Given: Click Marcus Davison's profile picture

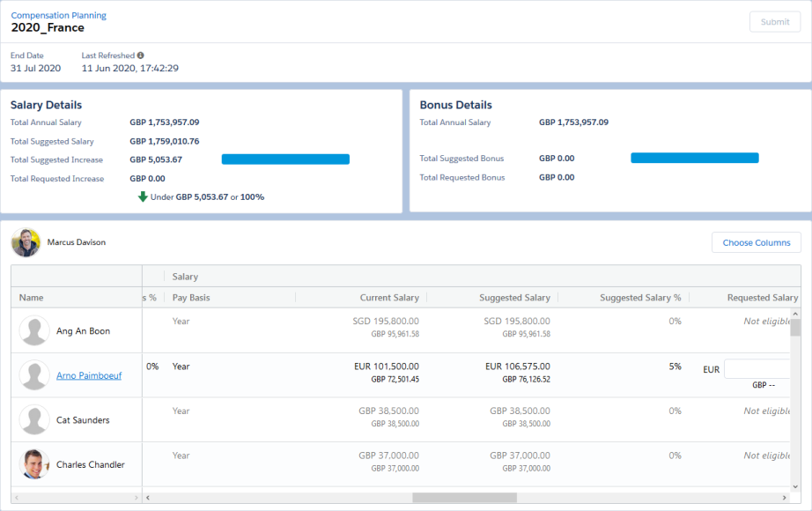Looking at the screenshot, I should pos(26,242).
